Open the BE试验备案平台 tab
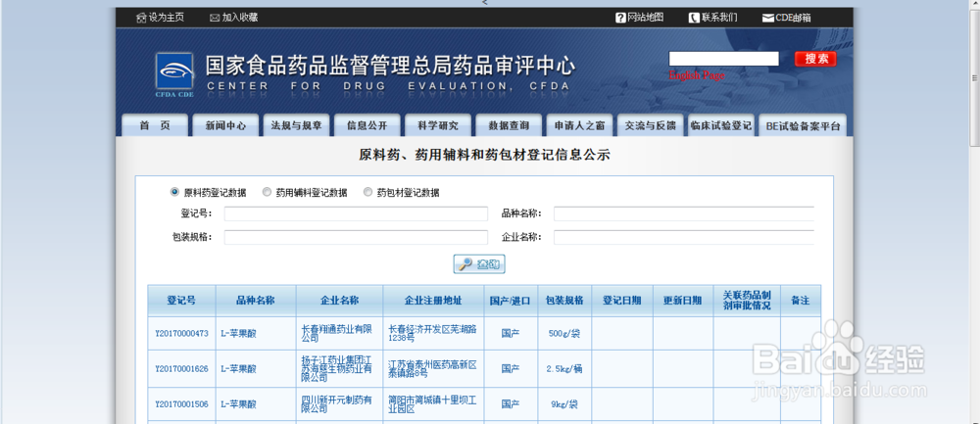This screenshot has width=980, height=424. coord(803,125)
